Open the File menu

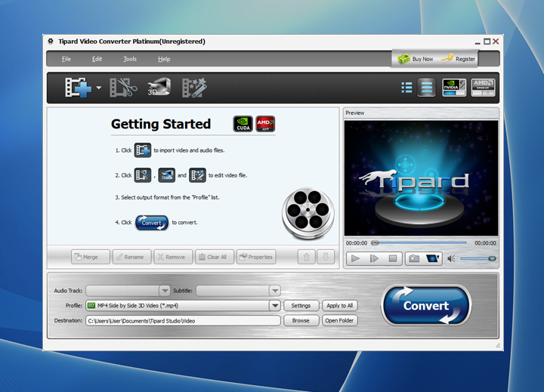(x=66, y=59)
